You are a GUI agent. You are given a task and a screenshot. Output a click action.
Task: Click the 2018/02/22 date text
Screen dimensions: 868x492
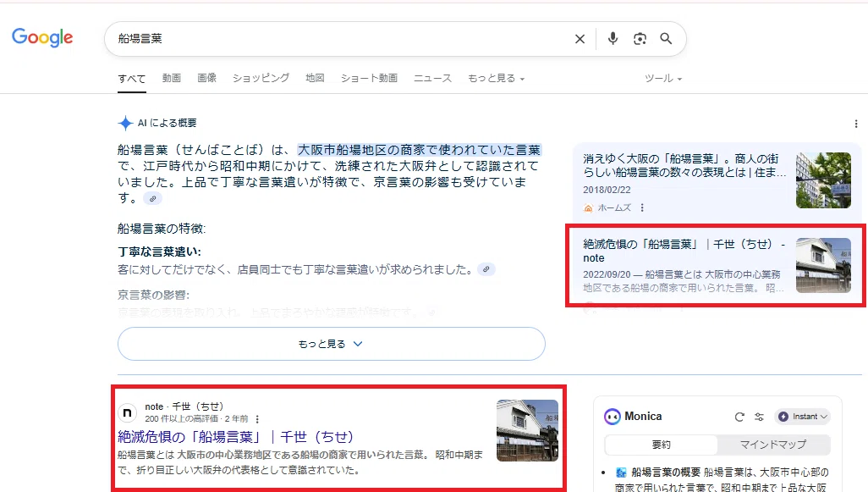tap(607, 190)
